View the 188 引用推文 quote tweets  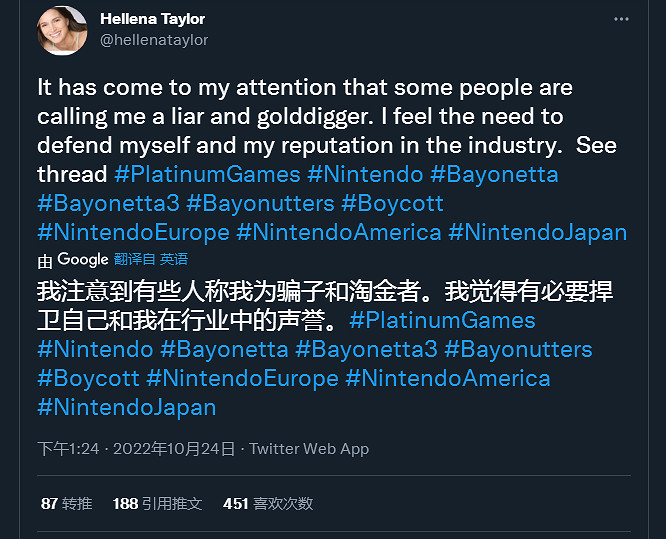point(157,503)
